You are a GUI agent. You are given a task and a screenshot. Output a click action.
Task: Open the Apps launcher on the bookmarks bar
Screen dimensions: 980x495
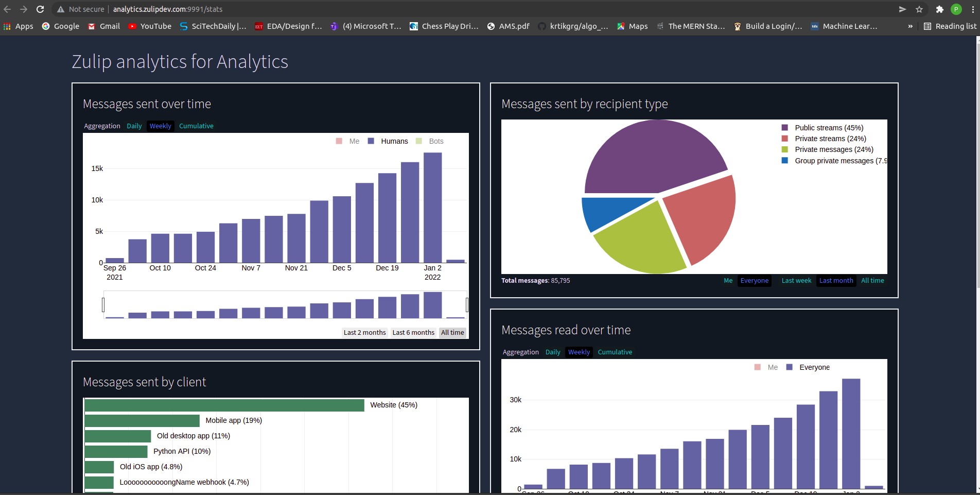[18, 26]
